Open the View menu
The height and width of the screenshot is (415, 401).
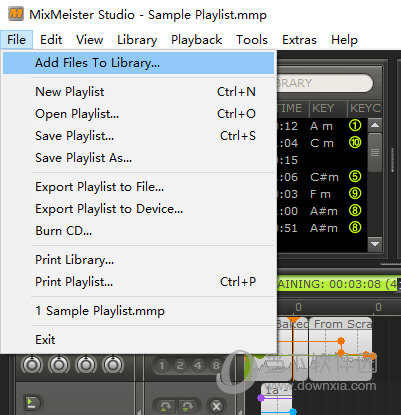point(89,40)
